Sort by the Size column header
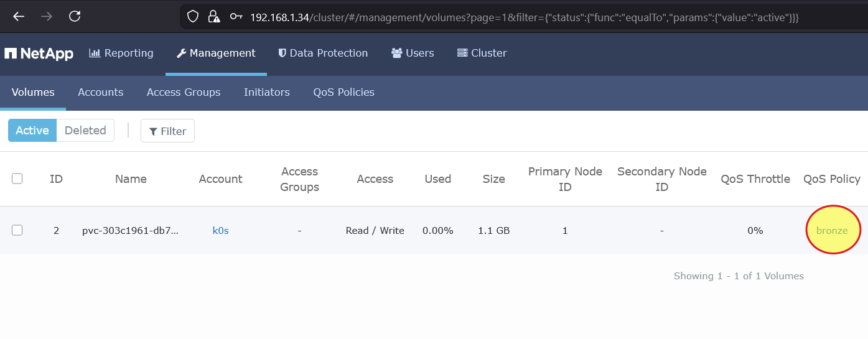The height and width of the screenshot is (339, 868). pyautogui.click(x=494, y=179)
